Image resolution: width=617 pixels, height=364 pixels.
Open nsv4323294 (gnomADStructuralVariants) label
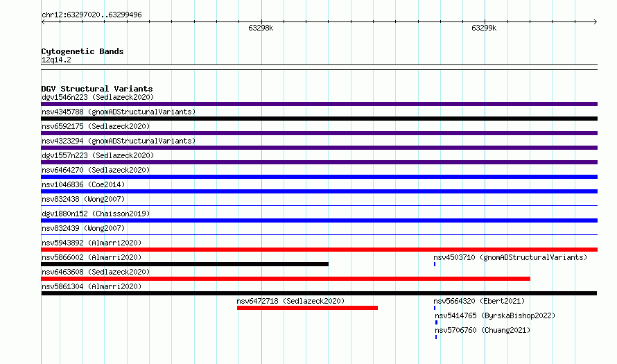click(x=119, y=141)
